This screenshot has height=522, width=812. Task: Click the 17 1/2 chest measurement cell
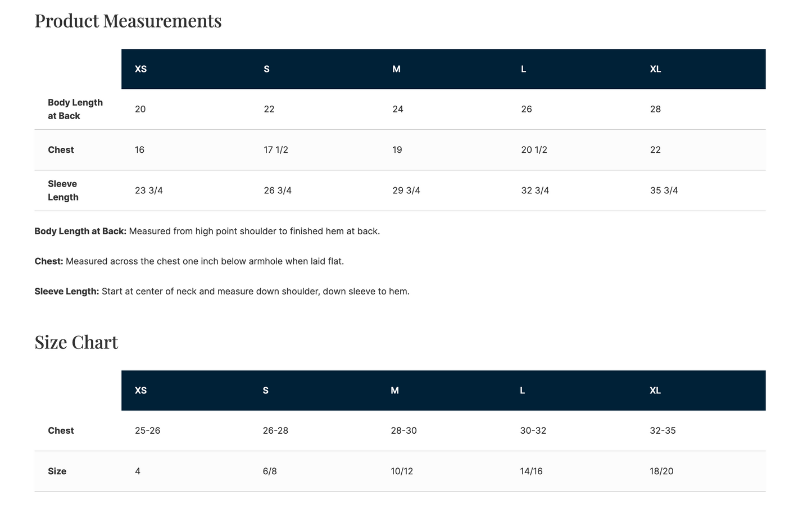tap(276, 150)
